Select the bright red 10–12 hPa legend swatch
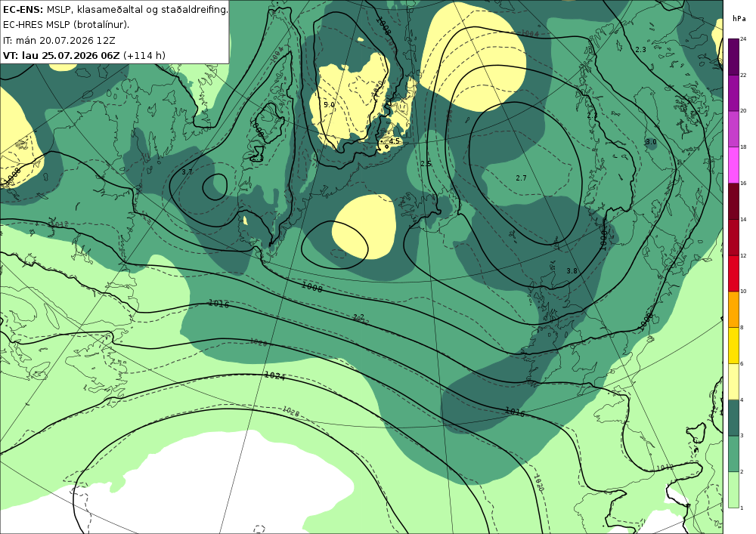This screenshot has height=534, width=756. tap(733, 273)
